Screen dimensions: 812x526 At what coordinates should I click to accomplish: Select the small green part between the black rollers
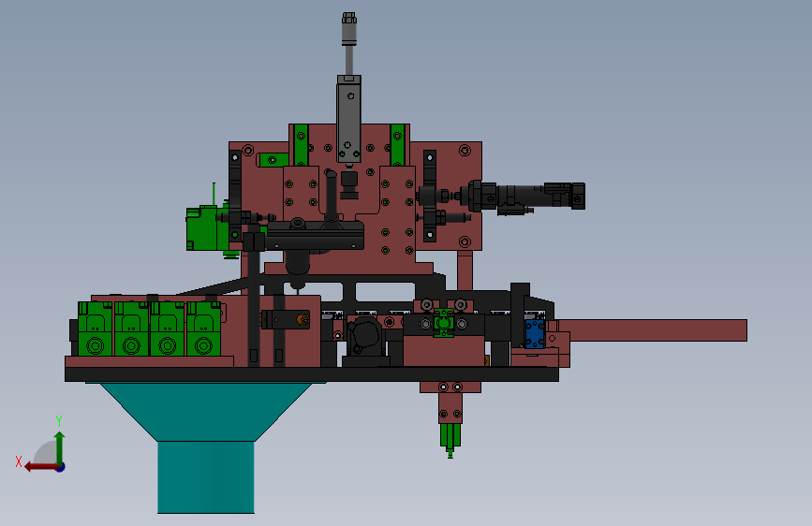tap(444, 323)
